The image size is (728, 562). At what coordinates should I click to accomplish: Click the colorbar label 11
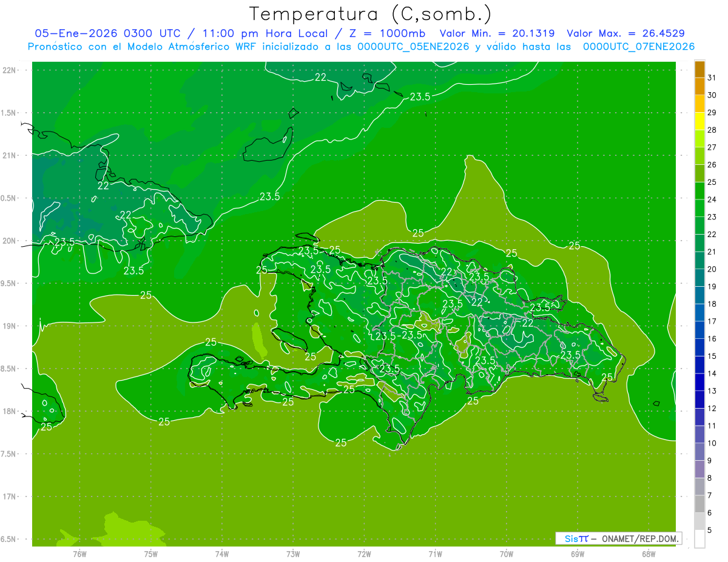click(712, 425)
